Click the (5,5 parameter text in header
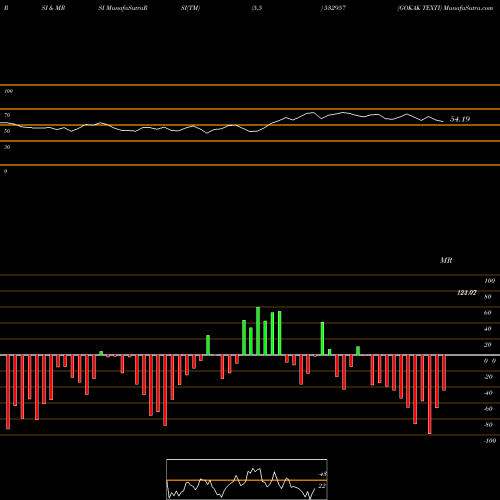 257,8
